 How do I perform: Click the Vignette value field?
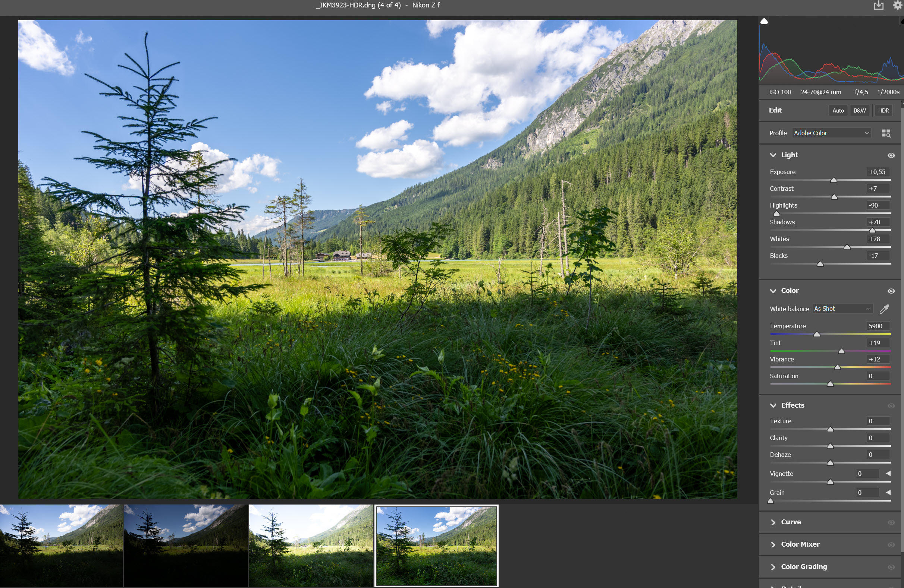click(x=867, y=474)
